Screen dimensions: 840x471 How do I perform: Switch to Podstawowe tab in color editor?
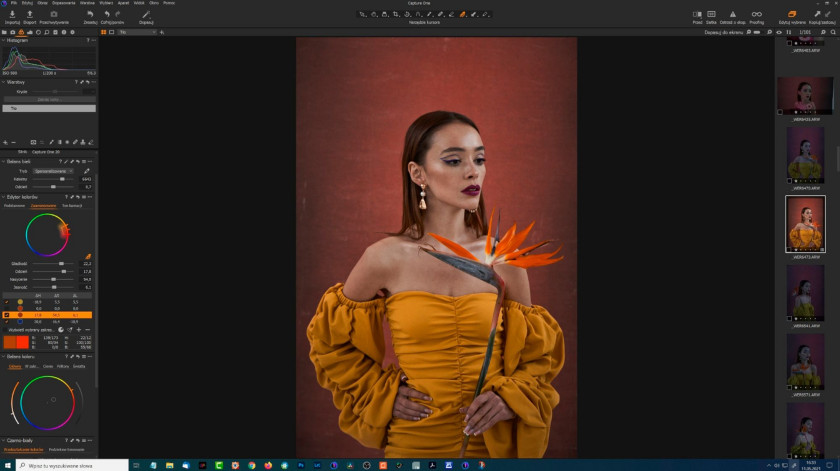click(x=14, y=206)
